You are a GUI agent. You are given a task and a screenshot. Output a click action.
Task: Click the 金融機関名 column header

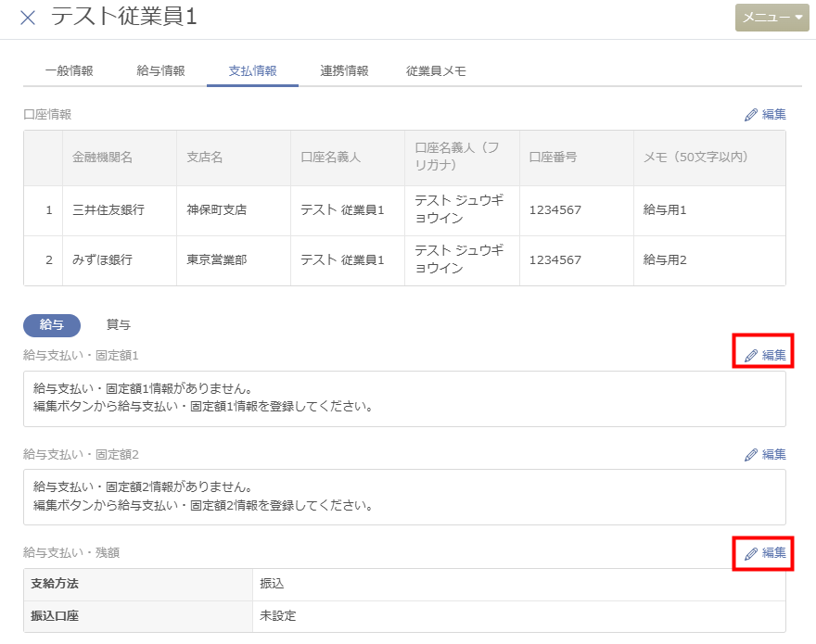click(x=102, y=158)
